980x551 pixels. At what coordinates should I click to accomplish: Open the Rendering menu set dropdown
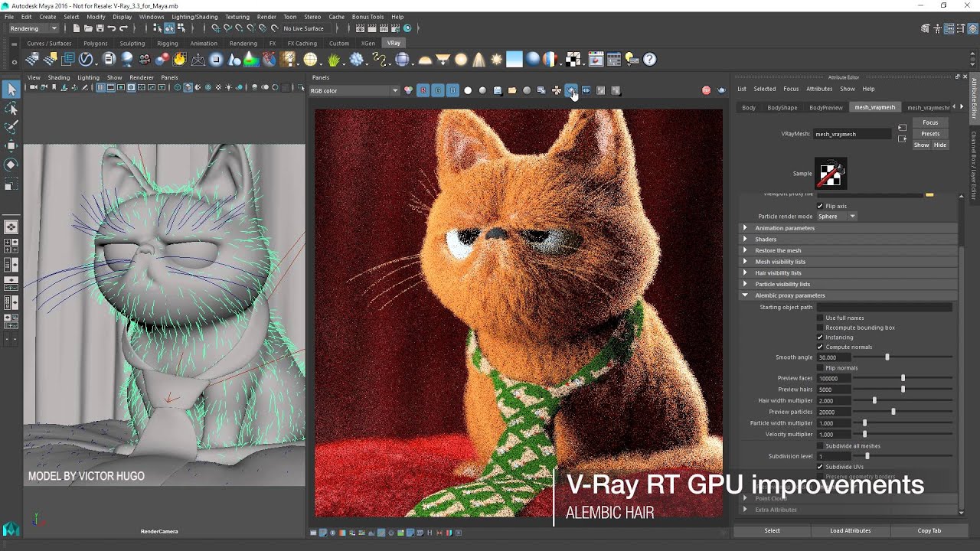click(33, 28)
